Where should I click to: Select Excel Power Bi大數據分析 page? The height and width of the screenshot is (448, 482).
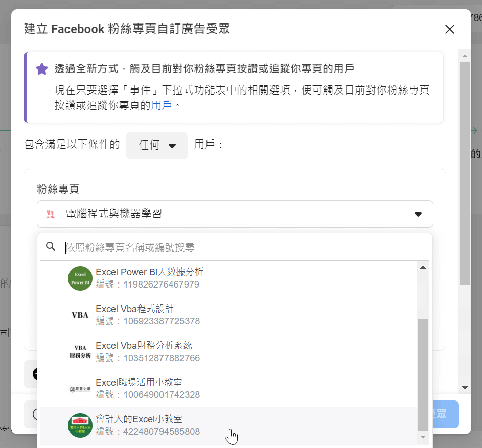[x=228, y=278]
